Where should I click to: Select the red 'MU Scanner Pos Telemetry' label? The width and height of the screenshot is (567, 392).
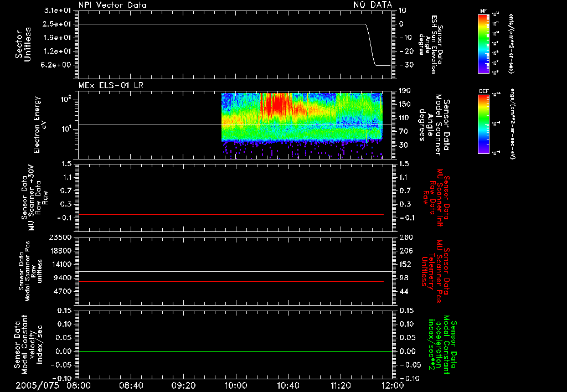pyautogui.click(x=436, y=271)
